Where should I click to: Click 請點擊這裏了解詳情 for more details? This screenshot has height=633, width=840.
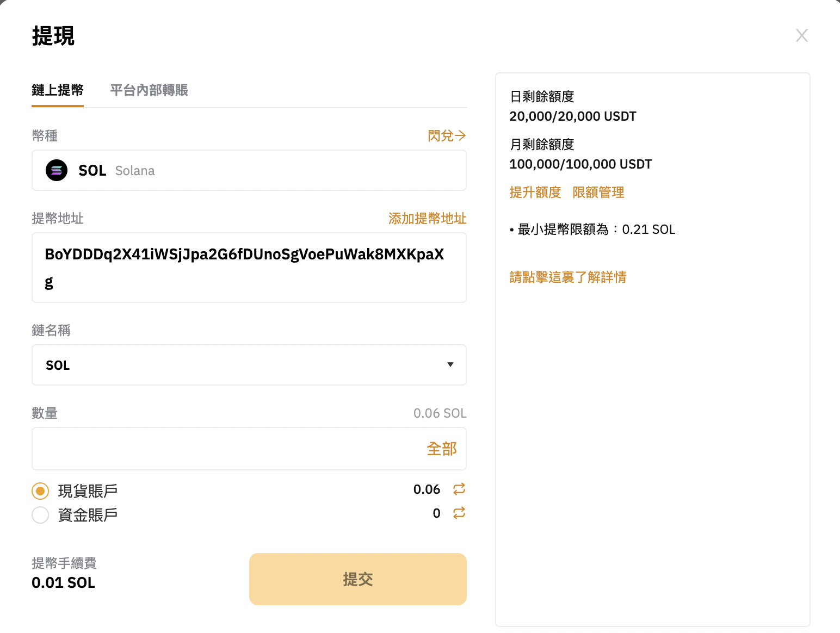point(567,277)
